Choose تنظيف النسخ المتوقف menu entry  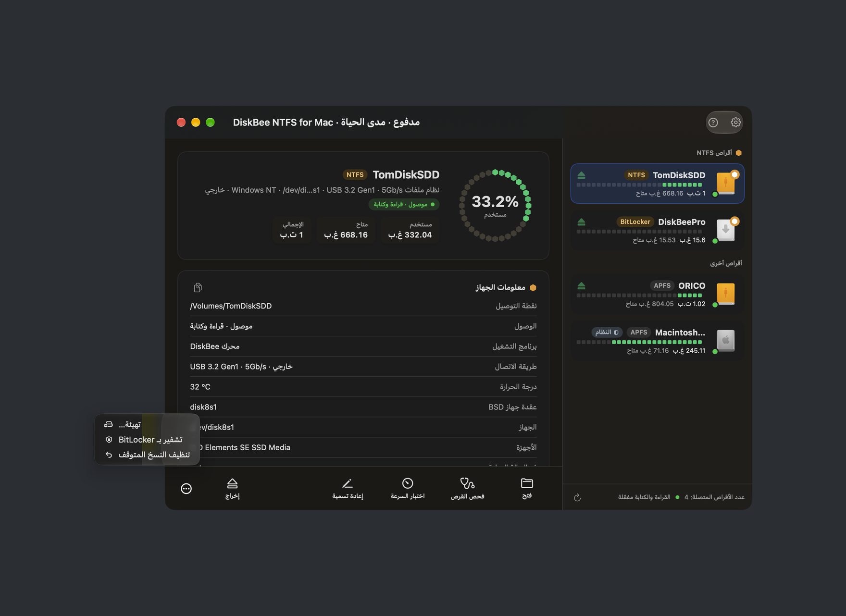point(147,455)
